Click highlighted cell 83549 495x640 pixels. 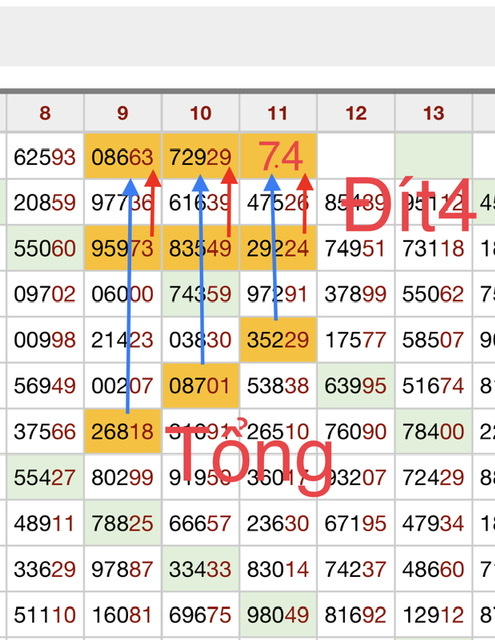200,248
